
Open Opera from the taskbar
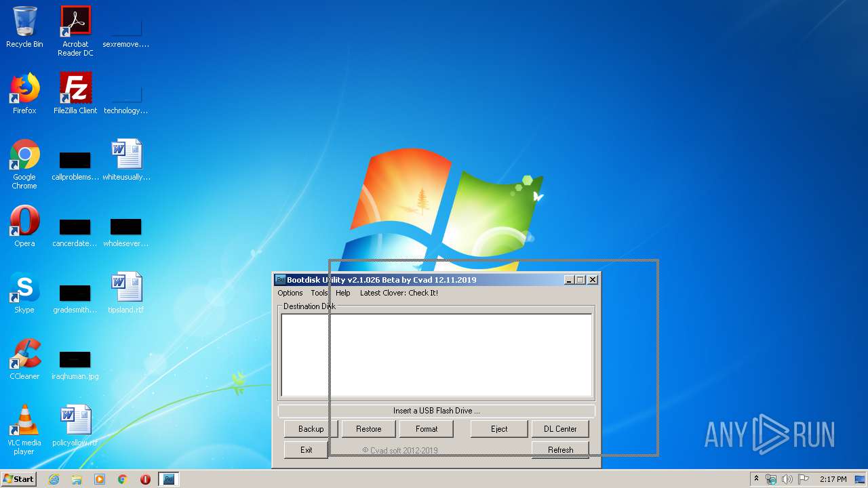point(145,479)
